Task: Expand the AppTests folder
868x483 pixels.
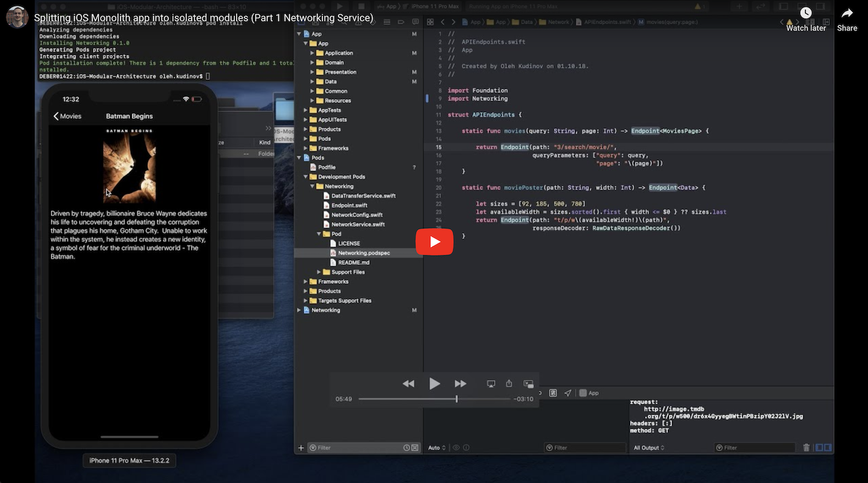Action: (x=306, y=110)
